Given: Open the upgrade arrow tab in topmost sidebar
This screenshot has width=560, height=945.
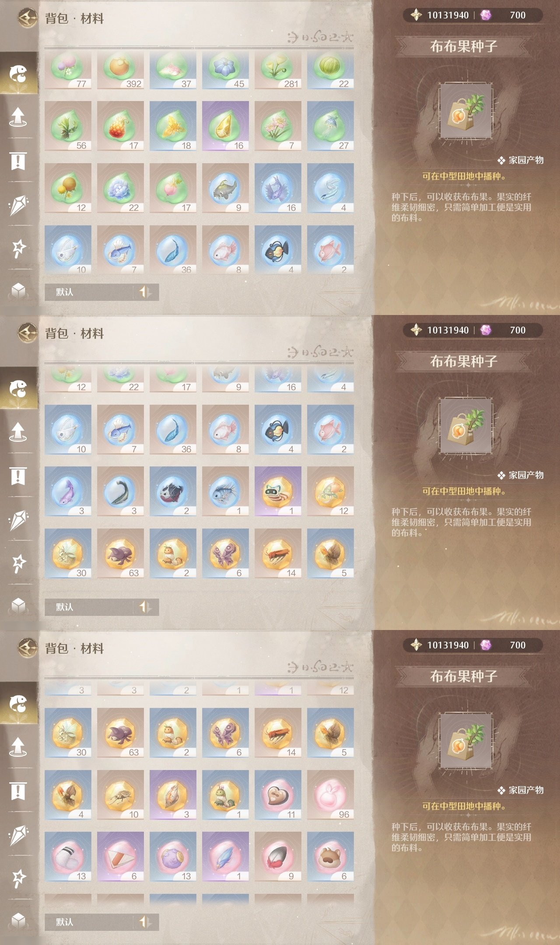Looking at the screenshot, I should pyautogui.click(x=18, y=116).
